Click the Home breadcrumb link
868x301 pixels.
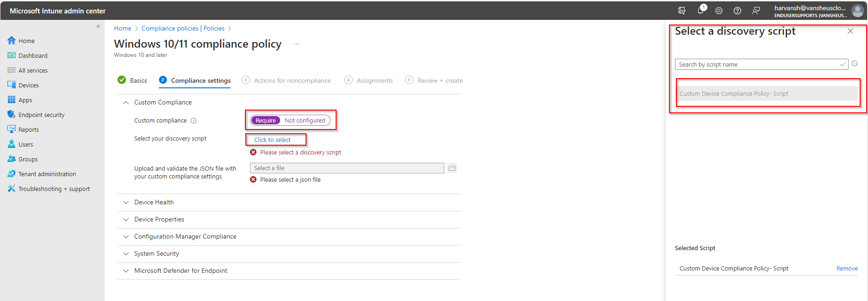tap(123, 28)
